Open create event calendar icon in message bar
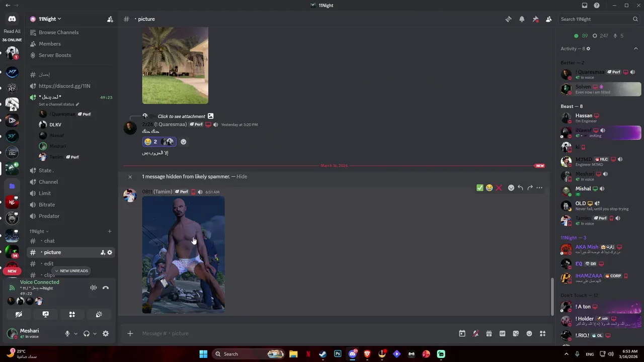Image resolution: width=644 pixels, height=362 pixels. pyautogui.click(x=462, y=333)
